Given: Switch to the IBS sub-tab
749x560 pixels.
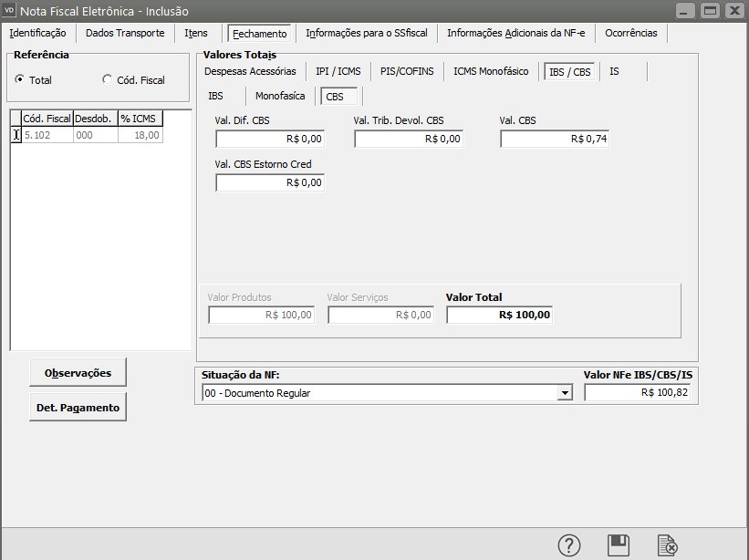Looking at the screenshot, I should (x=215, y=96).
